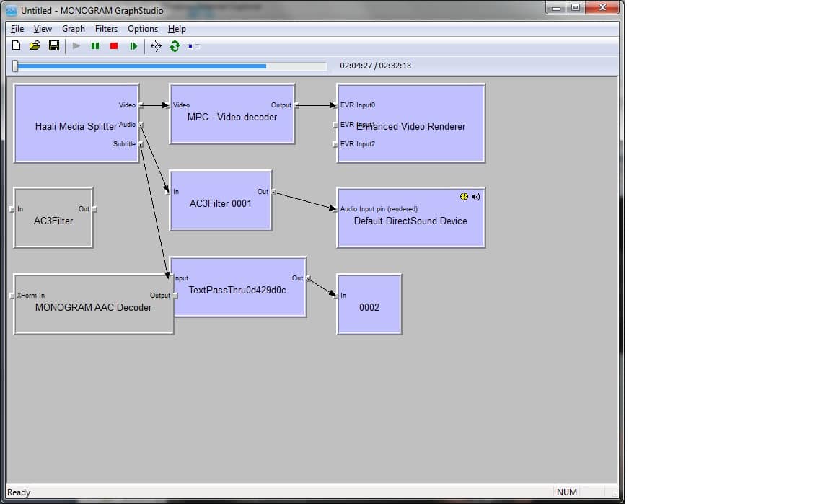
Task: Open a graph file via the folder icon
Action: tap(35, 46)
